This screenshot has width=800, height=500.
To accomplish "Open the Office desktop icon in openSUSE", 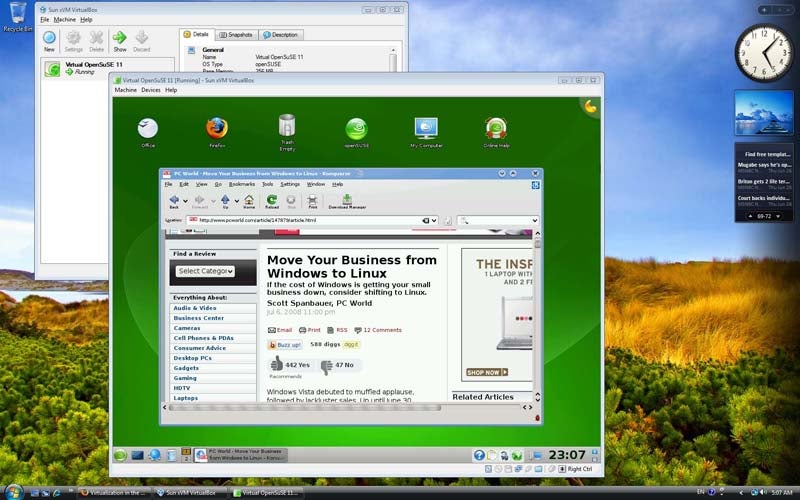I will pos(148,128).
